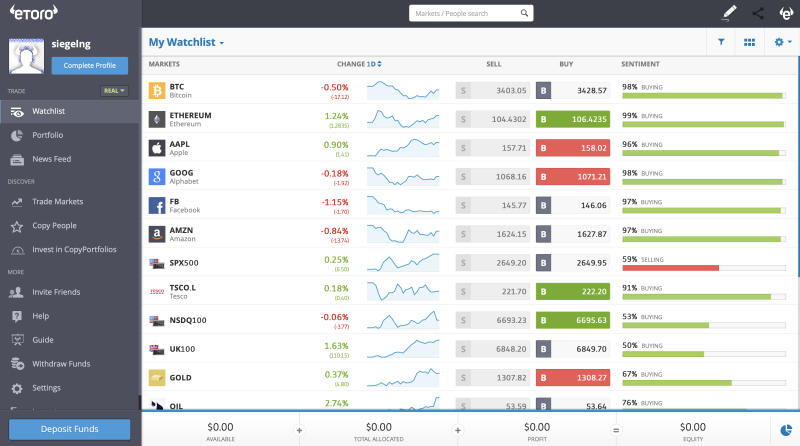Click the Bitcoin BTC logo icon
Image resolution: width=800 pixels, height=446 pixels.
157,91
